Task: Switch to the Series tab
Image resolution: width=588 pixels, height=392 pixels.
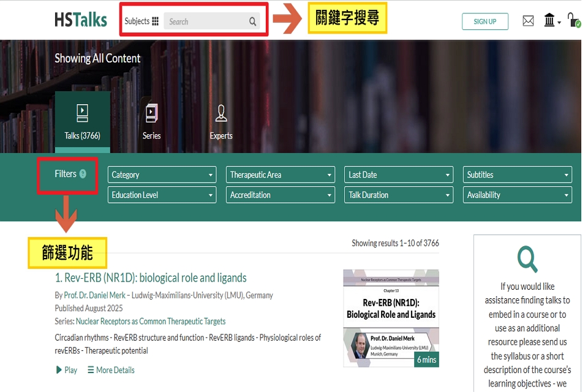Action: pos(151,122)
